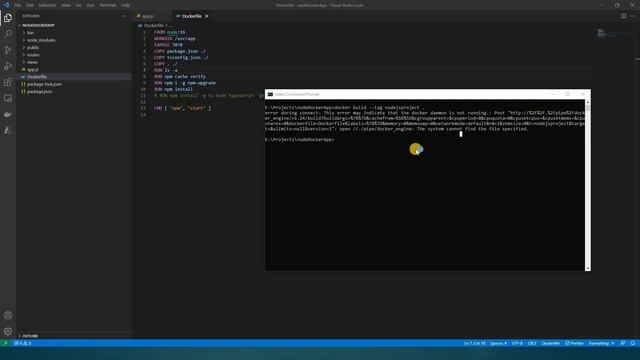Image resolution: width=640 pixels, height=360 pixels.
Task: Click the feedback icon in status bar
Action: tap(622, 343)
